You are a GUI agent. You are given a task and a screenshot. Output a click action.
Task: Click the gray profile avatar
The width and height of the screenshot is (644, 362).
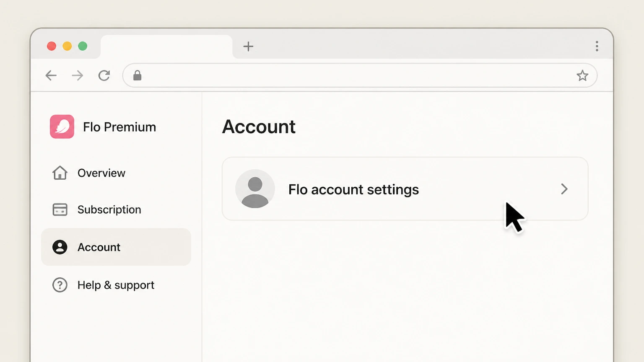pos(255,189)
